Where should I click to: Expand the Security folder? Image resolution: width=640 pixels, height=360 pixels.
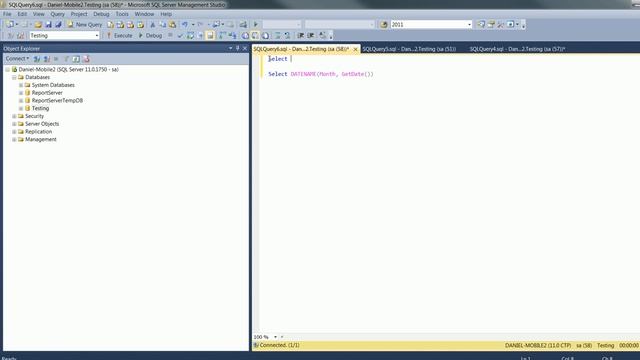click(14, 116)
